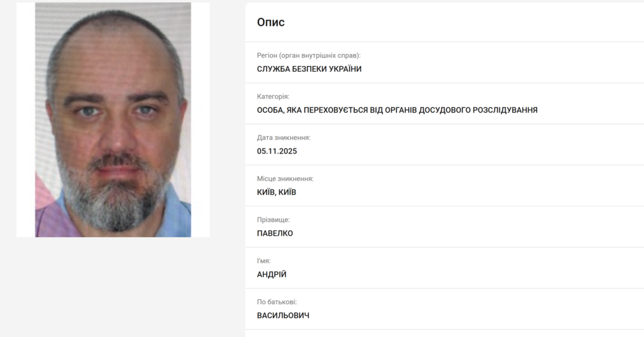
Task: Click the ДОСУДОВОГО РОЗСЛІДУВАННЯ words in category
Action: (x=478, y=110)
